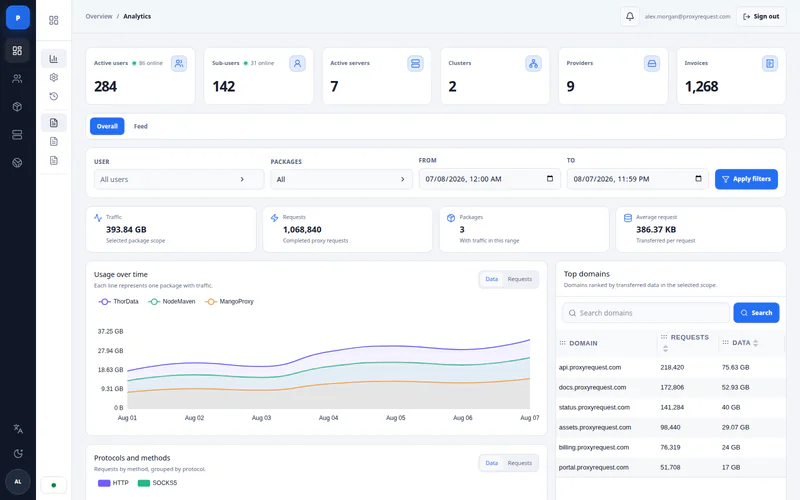Select portal.proxyrequest.com row
The height and width of the screenshot is (500, 800).
pos(670,467)
